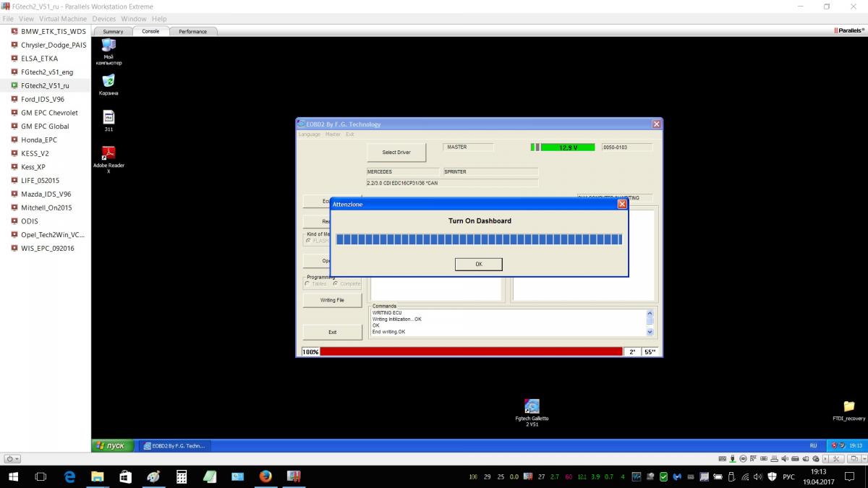Select the Mazda_IDS_V96 virtual machine
868x488 pixels.
(46, 194)
